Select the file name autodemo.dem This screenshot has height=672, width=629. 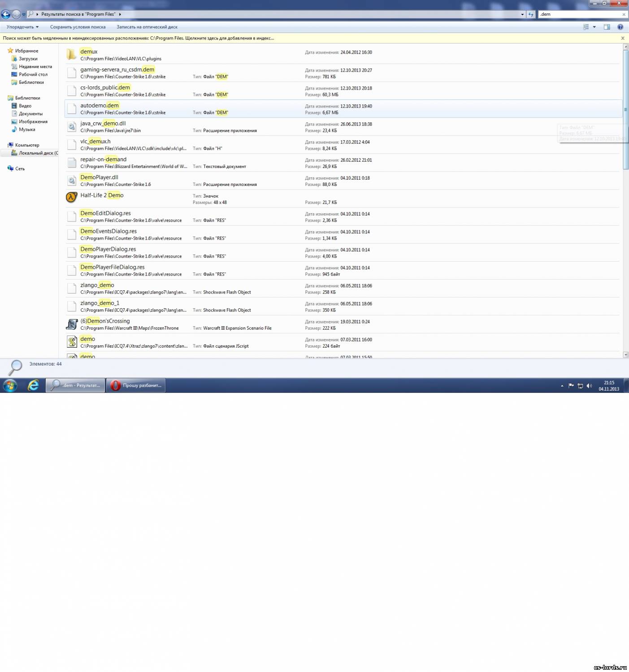click(x=100, y=106)
